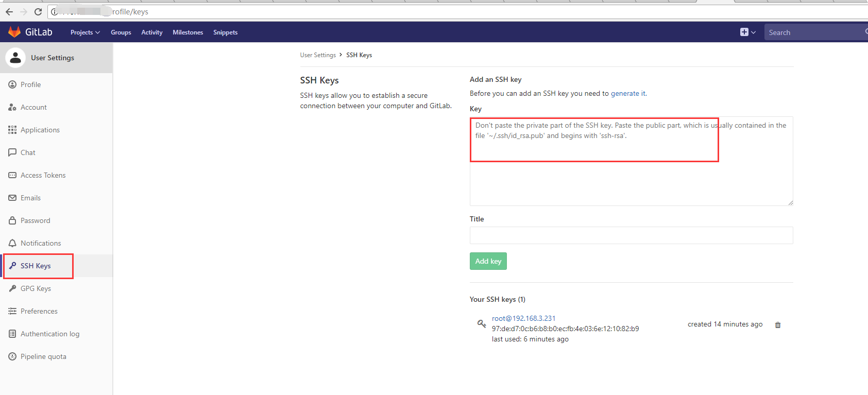
Task: Click the key fingerprint 97:de:d7:0c text
Action: (565, 329)
